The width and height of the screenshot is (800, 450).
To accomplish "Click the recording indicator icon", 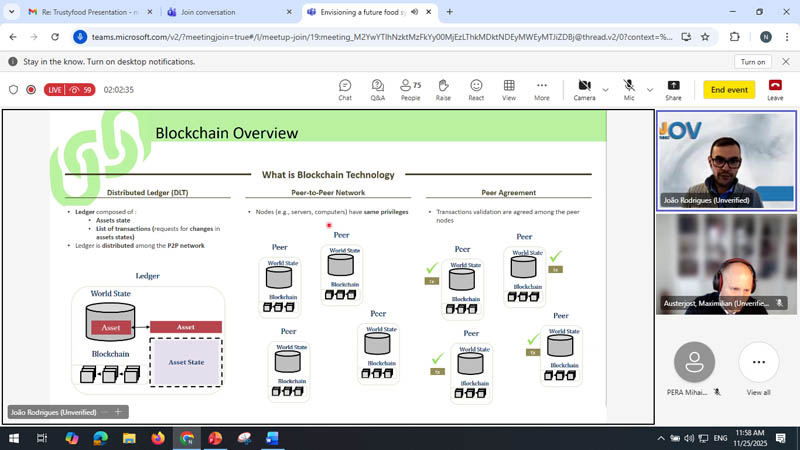I will click(31, 90).
